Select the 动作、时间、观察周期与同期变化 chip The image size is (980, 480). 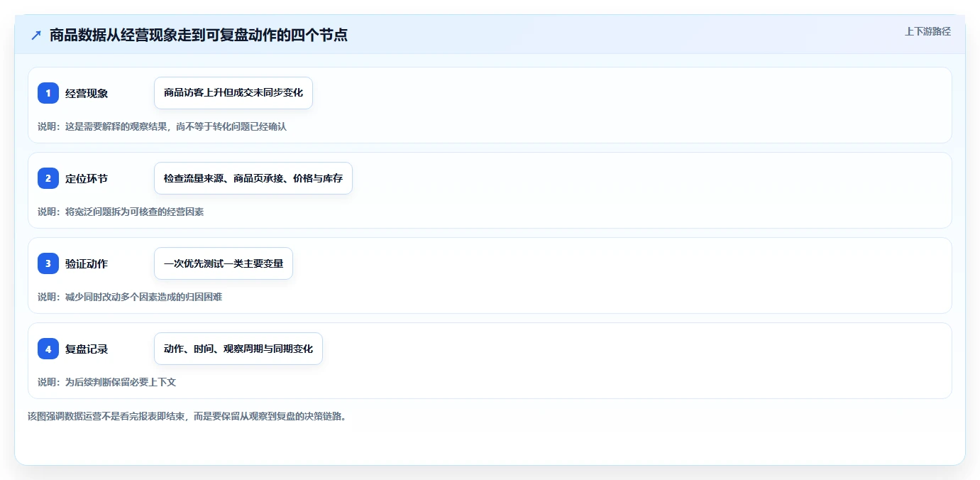coord(238,349)
